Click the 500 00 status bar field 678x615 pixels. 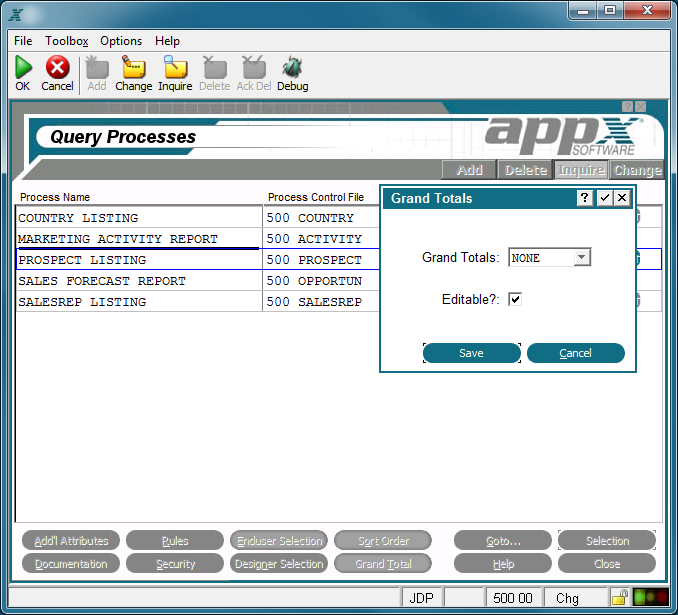click(x=513, y=598)
